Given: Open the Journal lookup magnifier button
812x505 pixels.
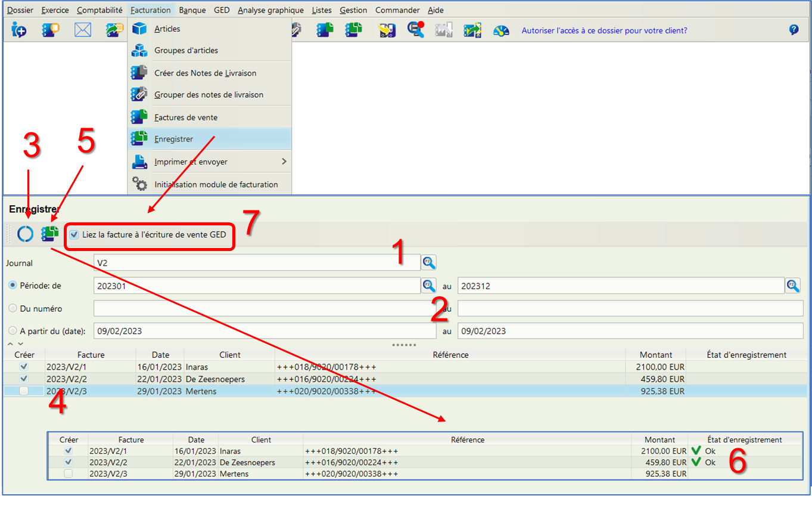Looking at the screenshot, I should (429, 262).
